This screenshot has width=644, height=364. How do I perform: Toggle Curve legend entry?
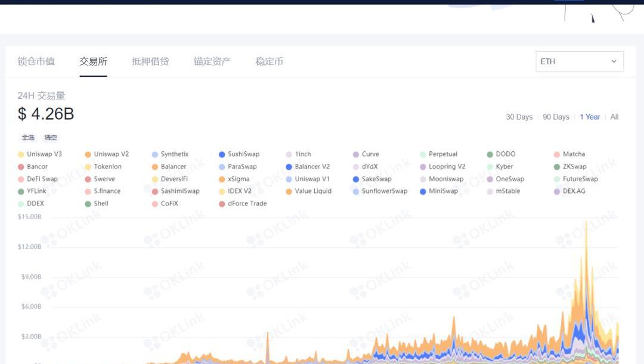pyautogui.click(x=366, y=154)
